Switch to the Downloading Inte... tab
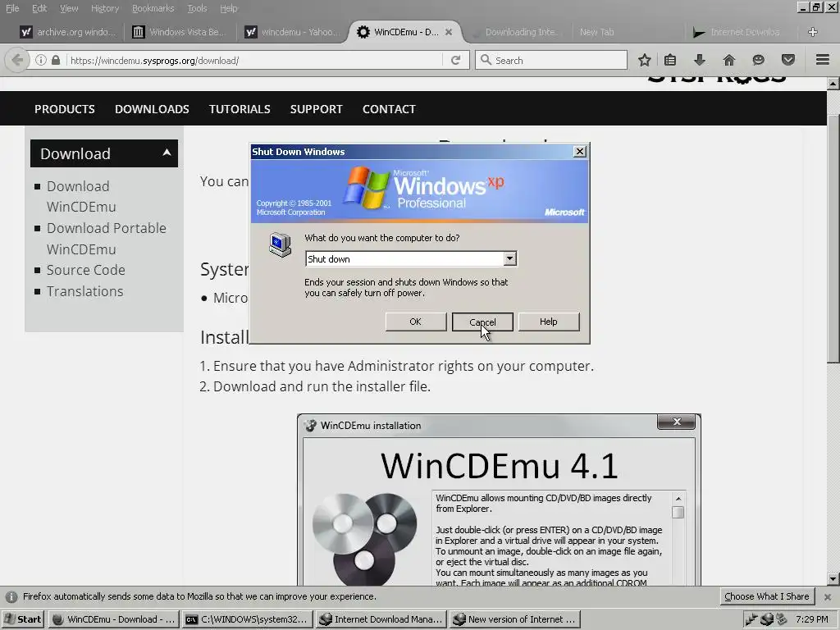The height and width of the screenshot is (630, 840). [518, 32]
